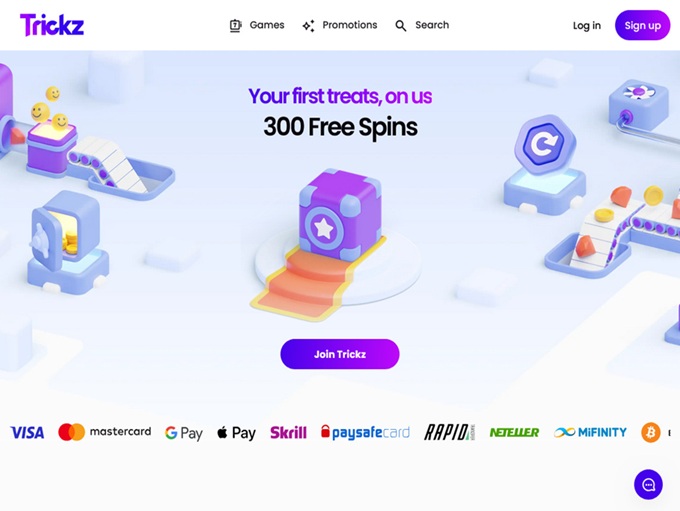Image resolution: width=680 pixels, height=511 pixels.
Task: Click the paysafecard logo
Action: point(365,432)
